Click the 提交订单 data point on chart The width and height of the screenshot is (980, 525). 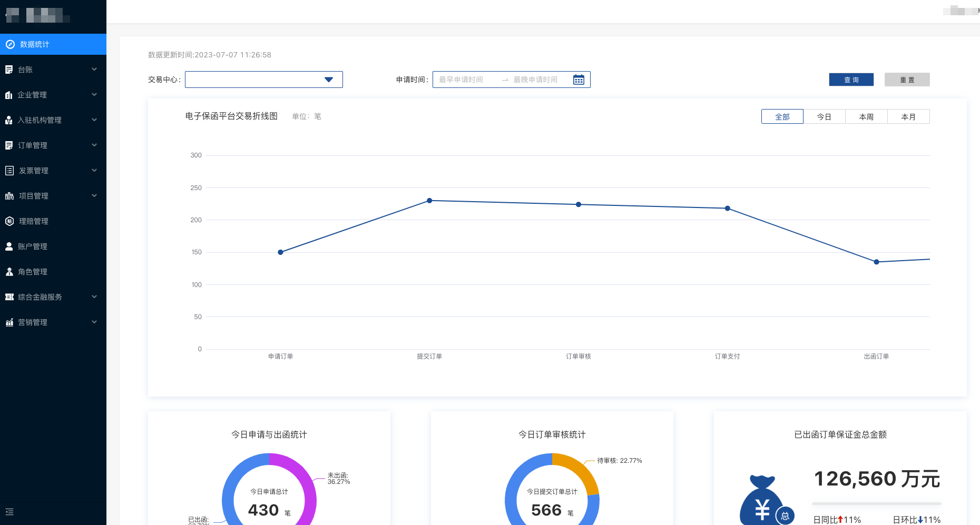[429, 201]
